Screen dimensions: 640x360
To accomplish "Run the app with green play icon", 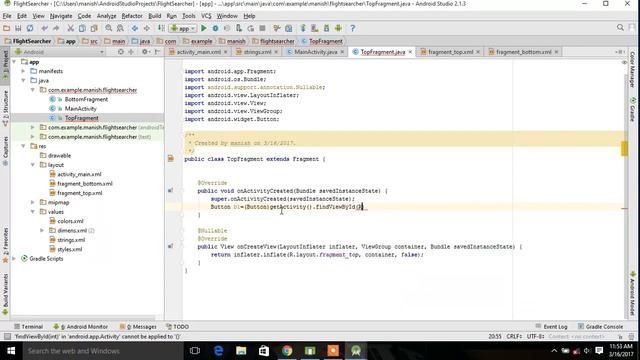I will (x=204, y=28).
